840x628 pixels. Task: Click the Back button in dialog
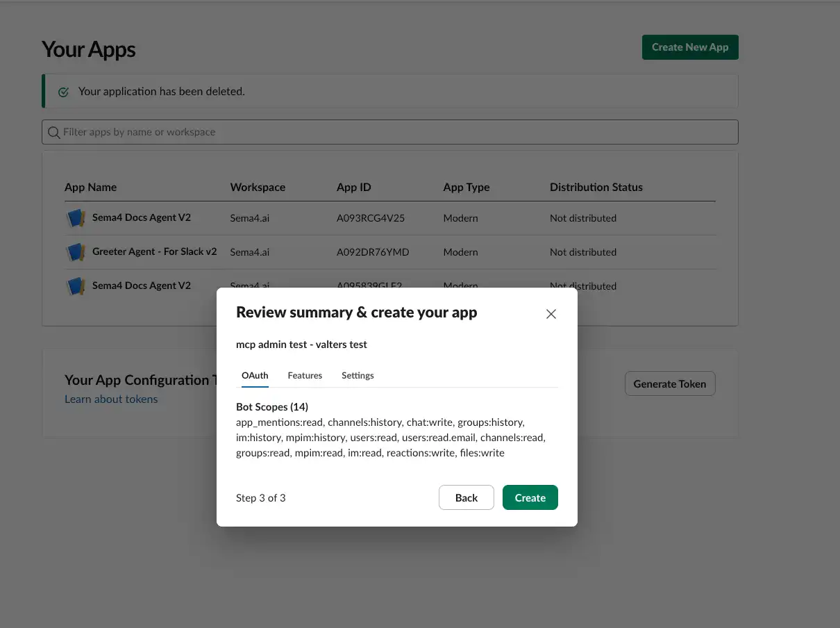click(x=466, y=497)
